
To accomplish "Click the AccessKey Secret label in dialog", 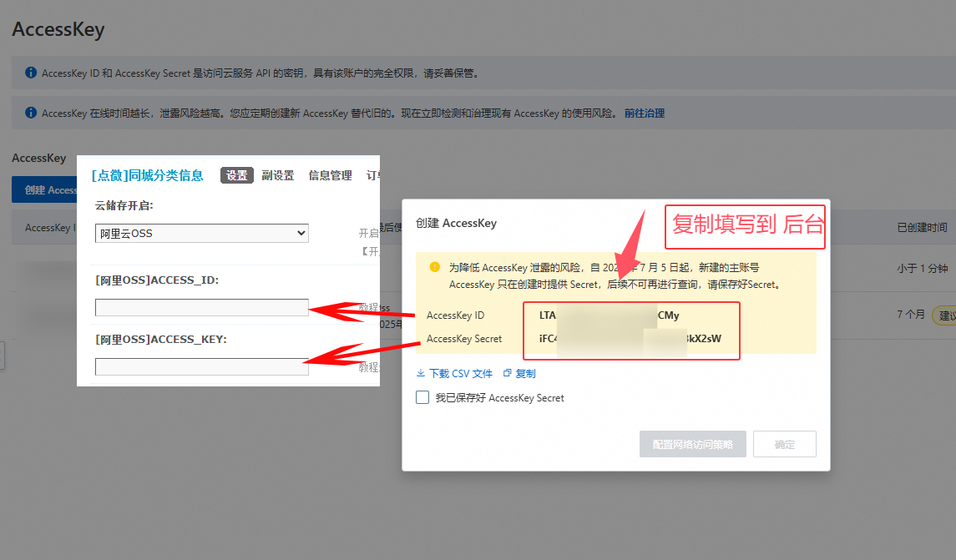I will (464, 338).
